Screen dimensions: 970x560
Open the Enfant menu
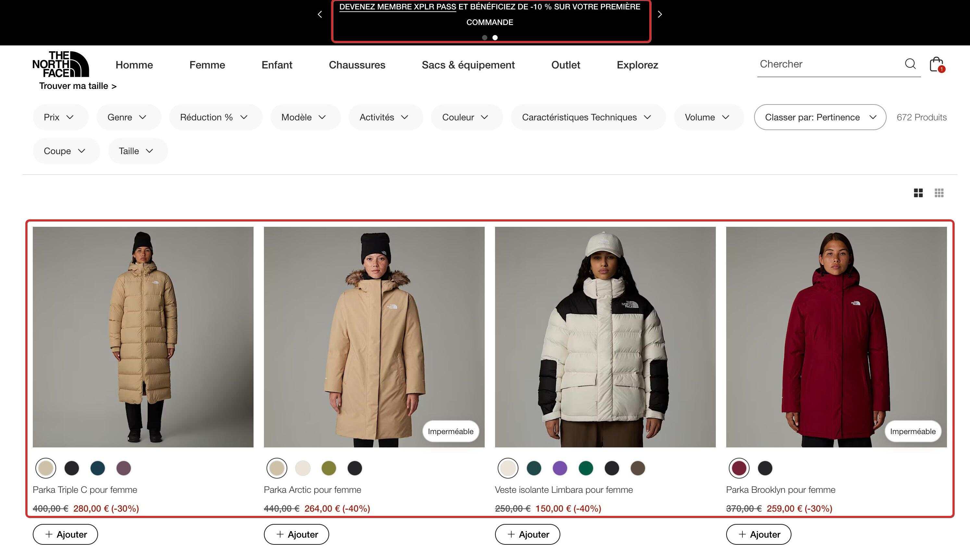[x=277, y=65]
